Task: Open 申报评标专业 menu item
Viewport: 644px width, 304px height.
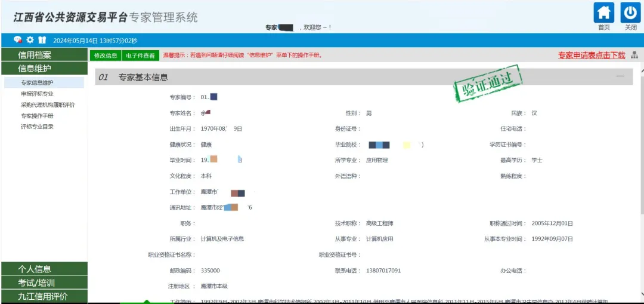Action: tap(37, 94)
